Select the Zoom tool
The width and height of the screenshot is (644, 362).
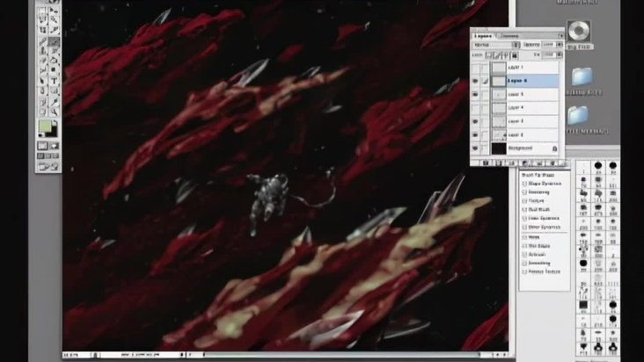coord(54,111)
